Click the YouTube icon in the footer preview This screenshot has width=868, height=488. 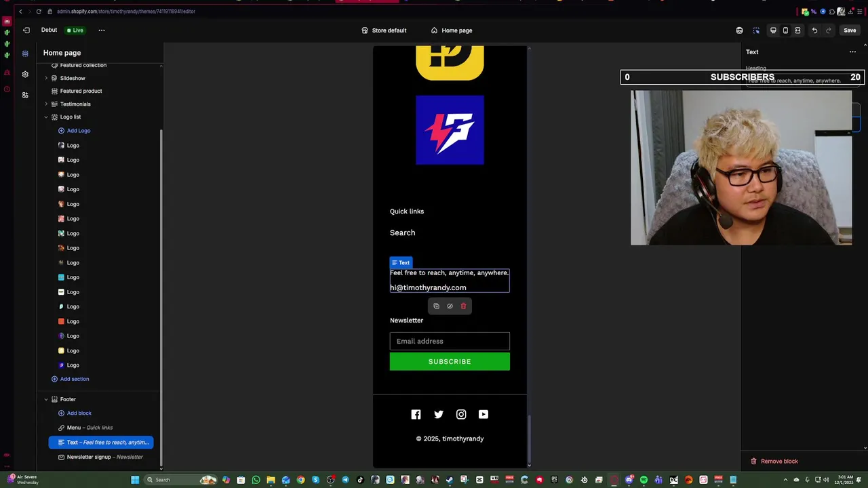(484, 414)
